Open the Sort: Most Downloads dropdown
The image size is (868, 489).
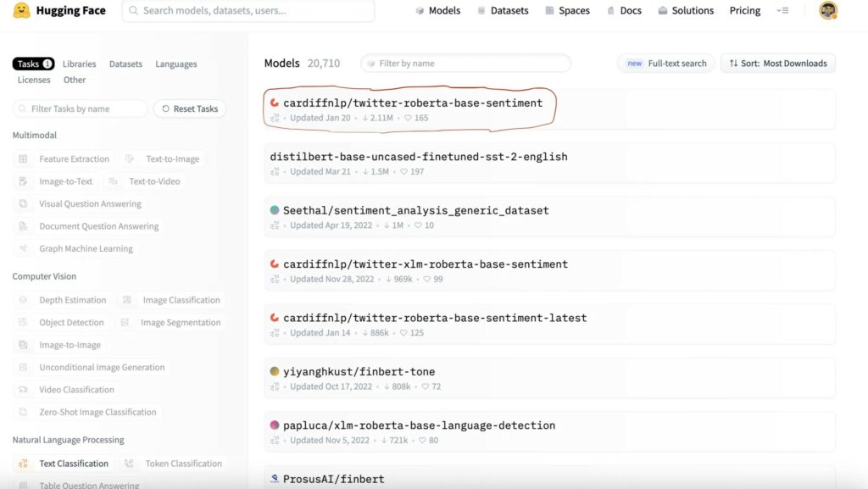[777, 64]
